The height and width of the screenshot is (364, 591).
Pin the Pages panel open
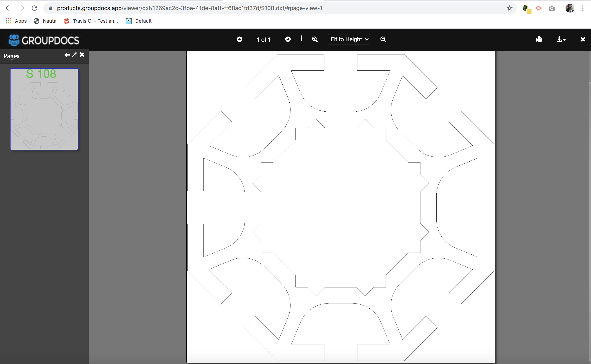point(74,55)
